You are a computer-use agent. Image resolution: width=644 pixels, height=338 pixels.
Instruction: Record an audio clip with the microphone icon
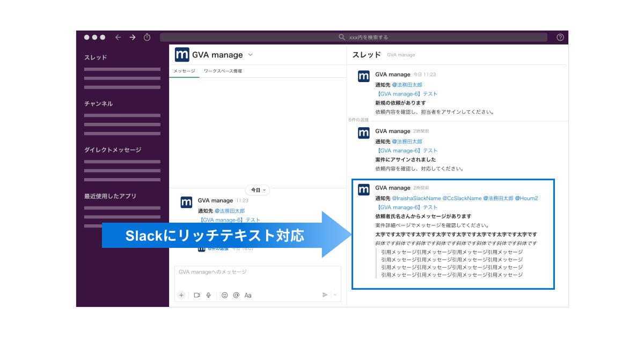click(208, 295)
